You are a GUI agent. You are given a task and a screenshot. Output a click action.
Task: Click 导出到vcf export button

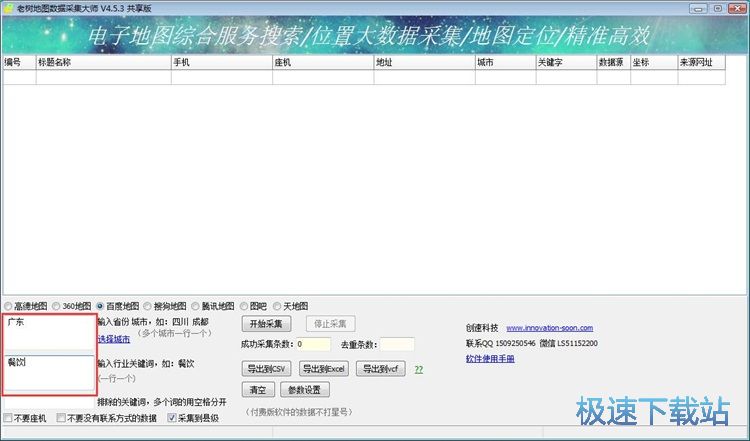(x=381, y=369)
